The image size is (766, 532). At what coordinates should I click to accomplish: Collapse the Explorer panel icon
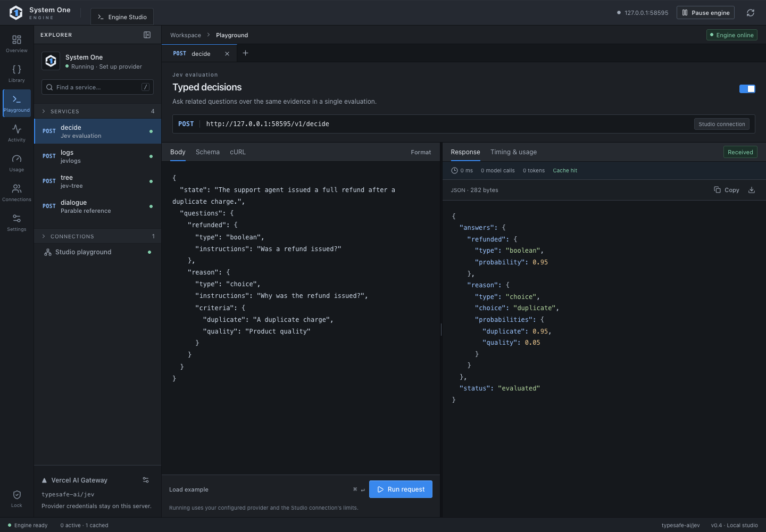[147, 35]
